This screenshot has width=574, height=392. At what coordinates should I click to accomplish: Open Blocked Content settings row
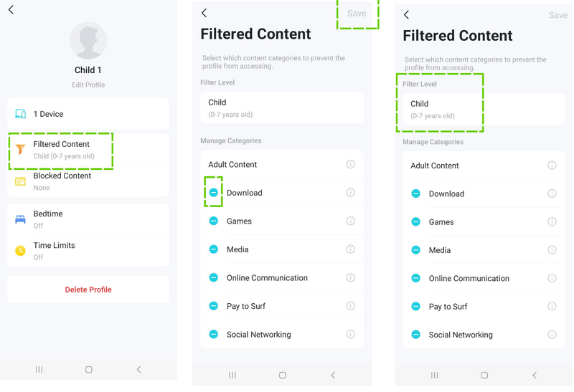click(88, 181)
